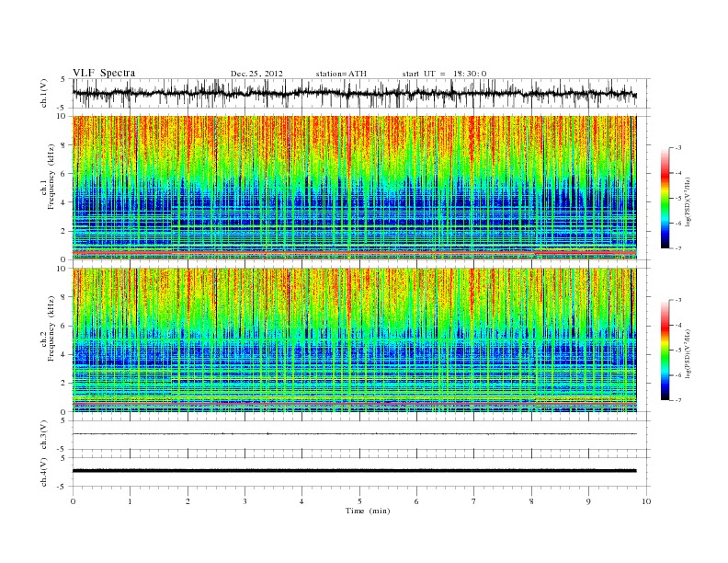Viewport: 728px width, 563px height.
Task: Click time axis tick label "9"
Action: [x=588, y=501]
